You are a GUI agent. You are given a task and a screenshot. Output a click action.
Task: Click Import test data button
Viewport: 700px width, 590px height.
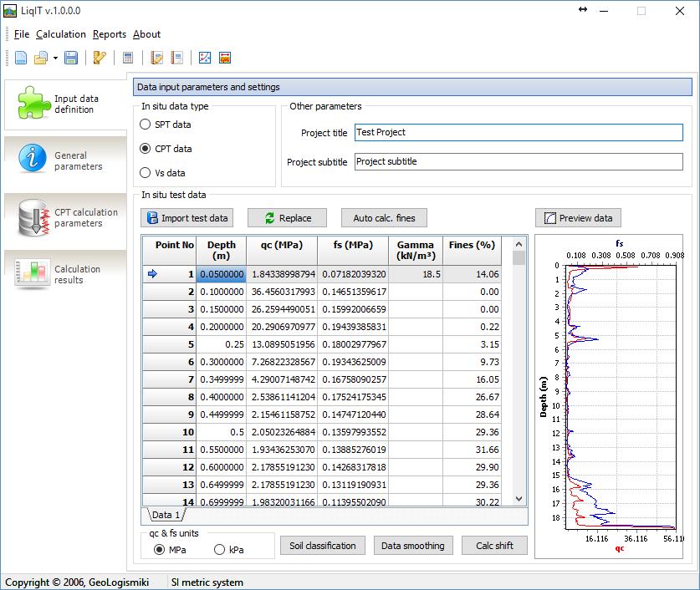187,218
